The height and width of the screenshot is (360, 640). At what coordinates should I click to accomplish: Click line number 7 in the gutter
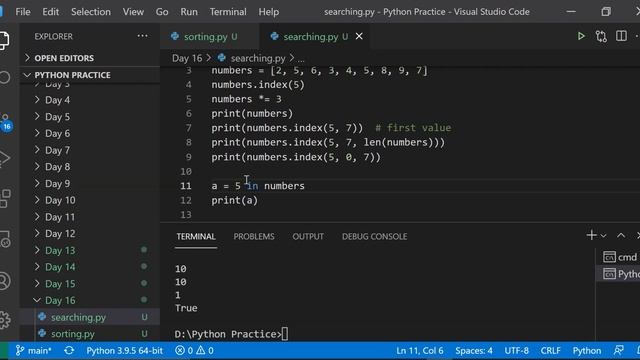pos(188,128)
